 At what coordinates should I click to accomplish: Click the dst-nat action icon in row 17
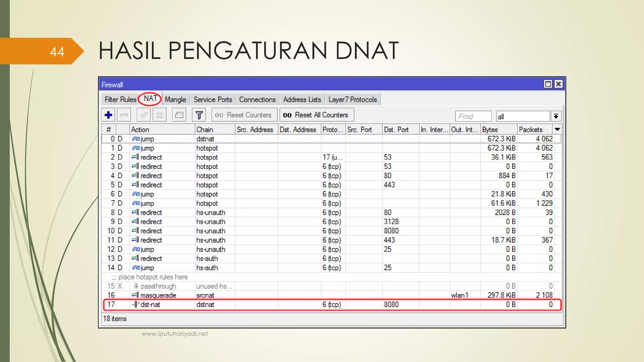click(x=135, y=304)
